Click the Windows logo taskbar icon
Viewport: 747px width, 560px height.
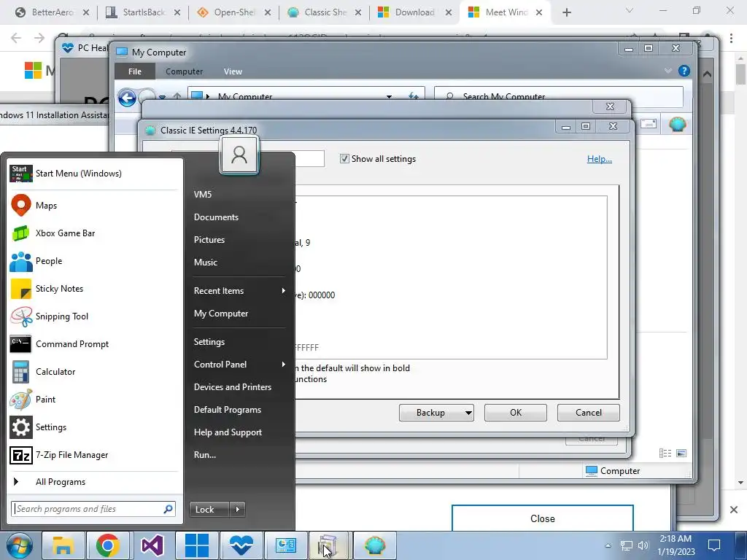[x=197, y=545]
